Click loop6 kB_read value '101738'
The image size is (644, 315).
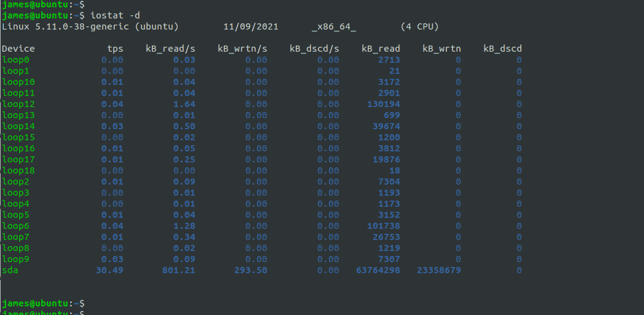[384, 226]
